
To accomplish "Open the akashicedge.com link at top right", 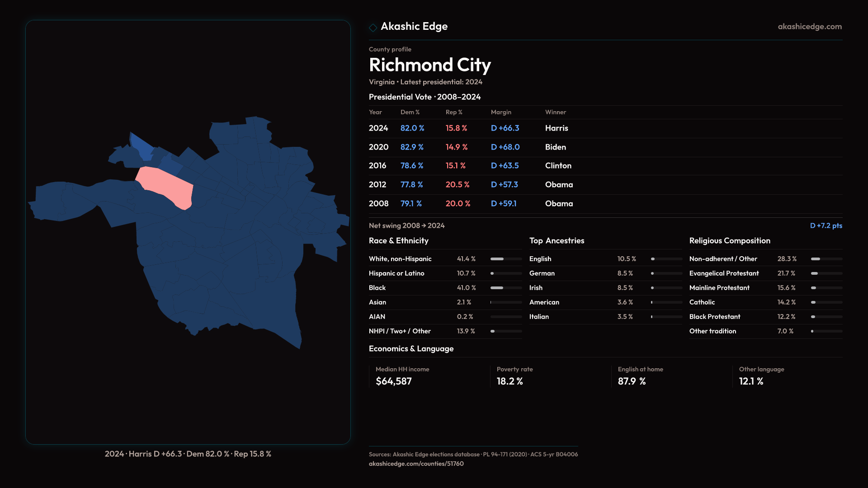I will 810,27.
